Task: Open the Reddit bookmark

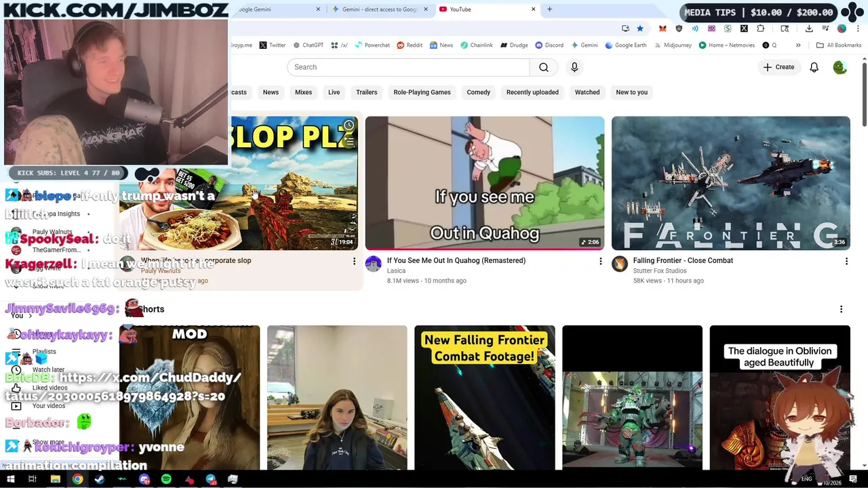Action: click(410, 45)
